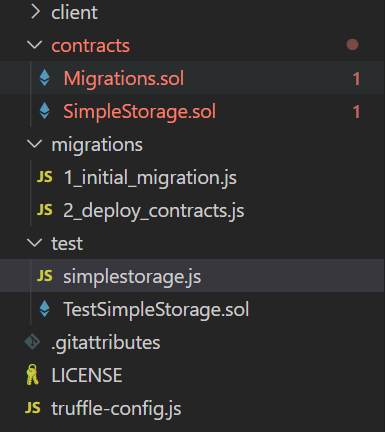Click the Ethereum icon beside Migrations.sol

pos(44,78)
